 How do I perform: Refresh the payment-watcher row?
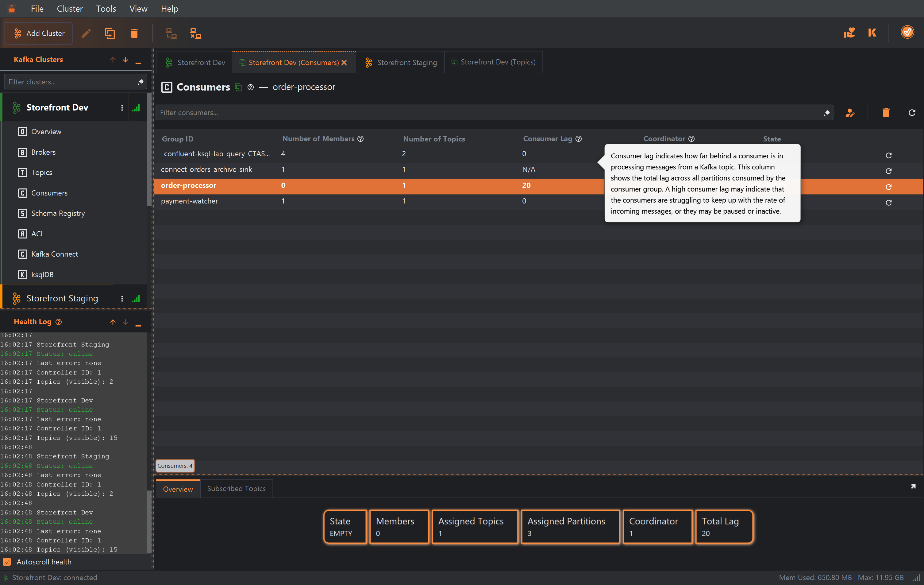(888, 203)
